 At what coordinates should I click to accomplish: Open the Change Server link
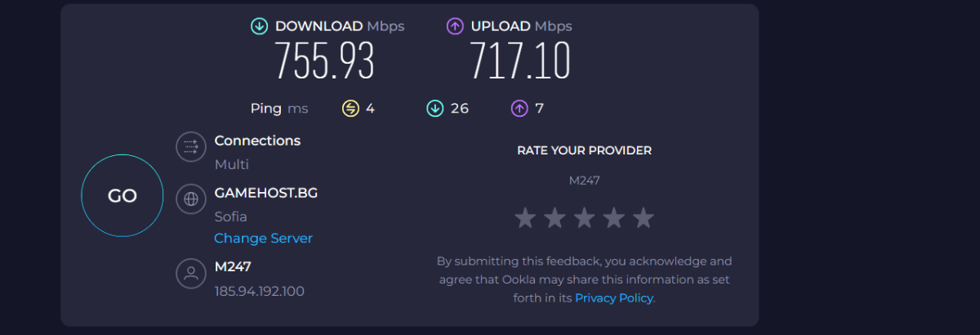tap(263, 239)
